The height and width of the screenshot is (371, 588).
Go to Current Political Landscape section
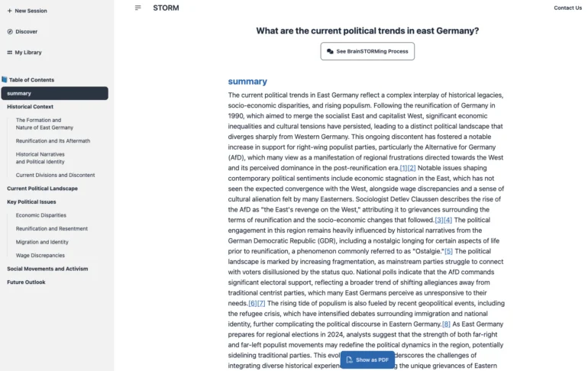[42, 189]
